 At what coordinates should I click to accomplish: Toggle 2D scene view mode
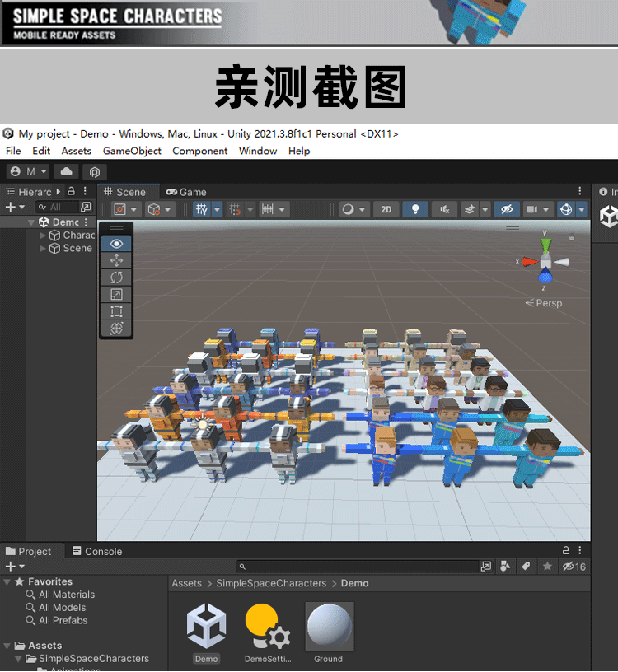[x=386, y=209]
